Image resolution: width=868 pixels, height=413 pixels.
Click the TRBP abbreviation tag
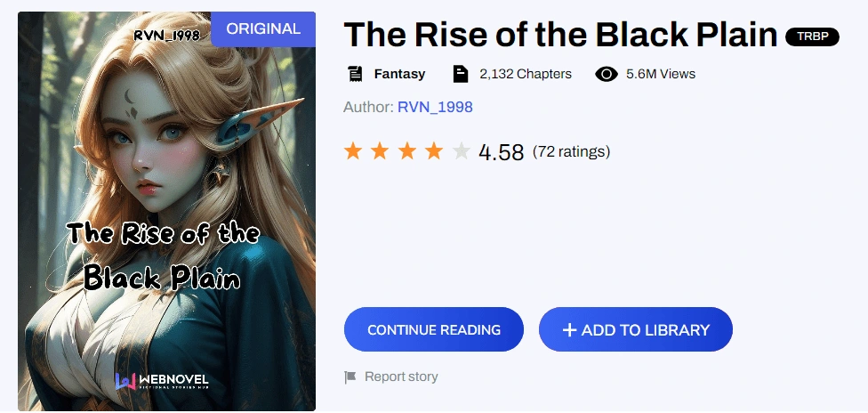(x=812, y=36)
